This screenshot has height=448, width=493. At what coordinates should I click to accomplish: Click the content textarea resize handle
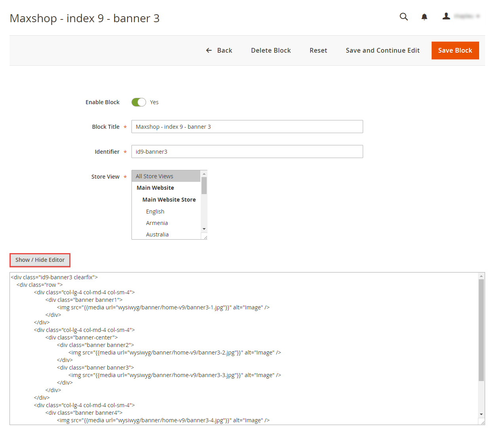[x=482, y=422]
